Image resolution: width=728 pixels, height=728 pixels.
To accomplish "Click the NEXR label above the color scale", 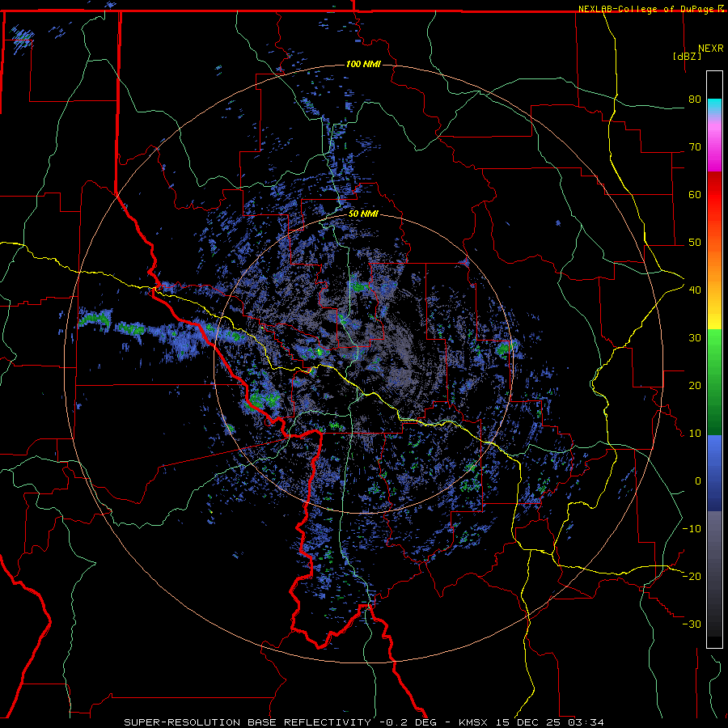I will click(x=711, y=48).
